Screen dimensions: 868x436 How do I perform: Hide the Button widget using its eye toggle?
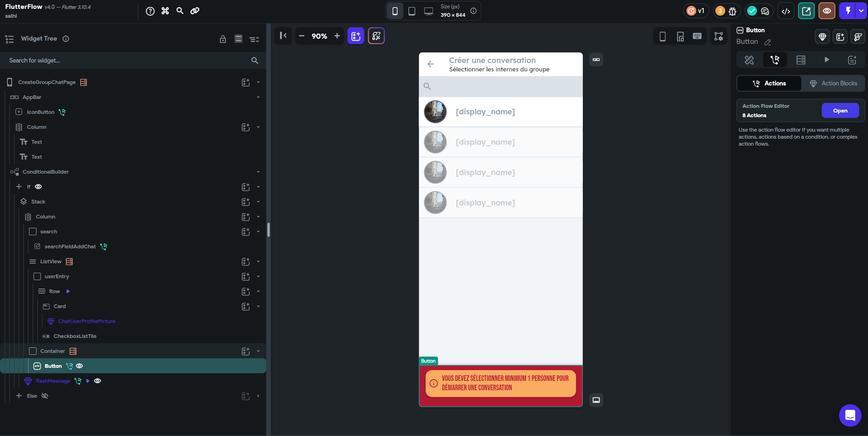(79, 366)
